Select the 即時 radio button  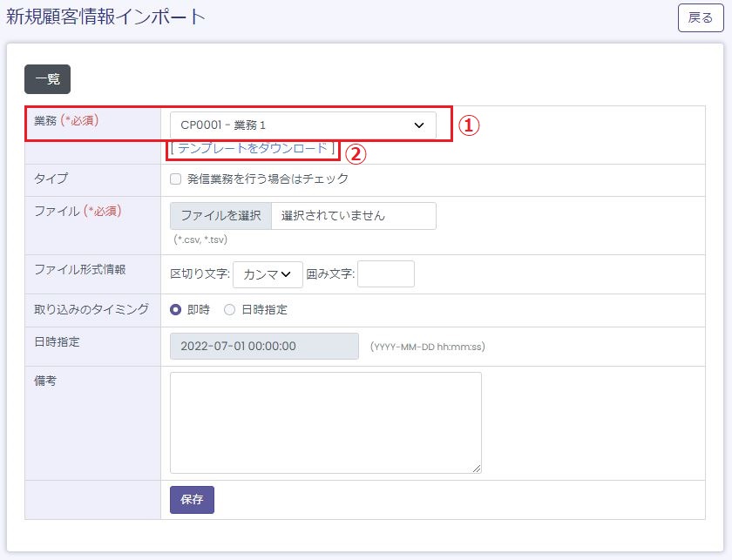[176, 310]
